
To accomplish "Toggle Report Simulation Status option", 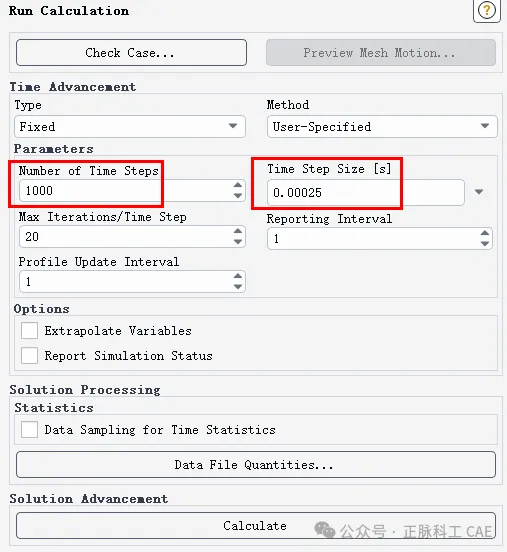I will coord(29,356).
